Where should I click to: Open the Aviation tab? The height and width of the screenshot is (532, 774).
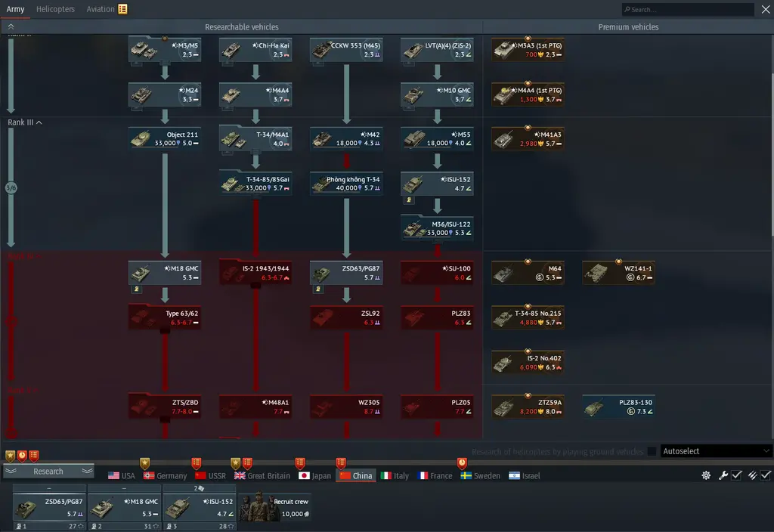click(101, 9)
